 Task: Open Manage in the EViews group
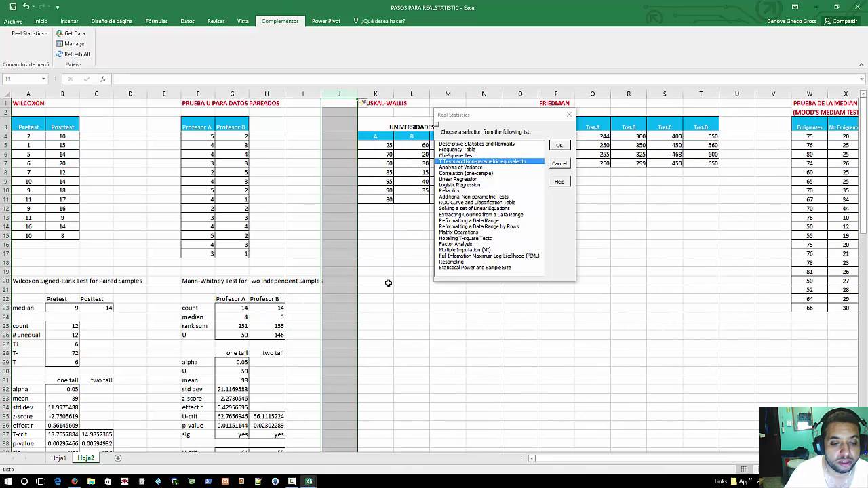click(x=71, y=43)
